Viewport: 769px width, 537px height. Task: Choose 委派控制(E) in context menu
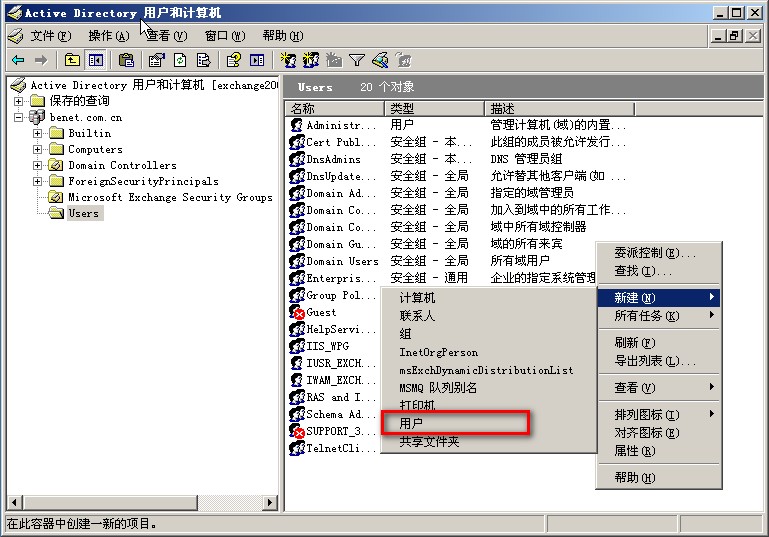(659, 253)
